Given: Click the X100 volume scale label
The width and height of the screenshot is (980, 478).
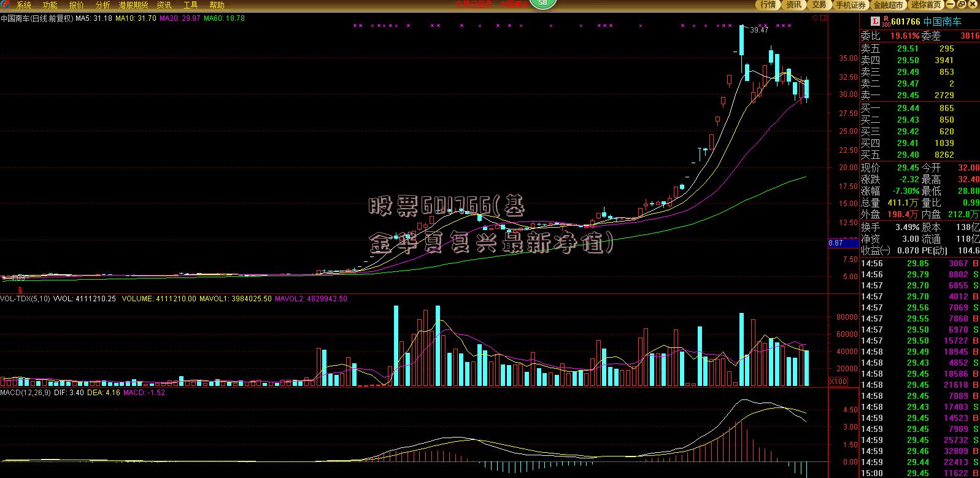Looking at the screenshot, I should point(838,381).
